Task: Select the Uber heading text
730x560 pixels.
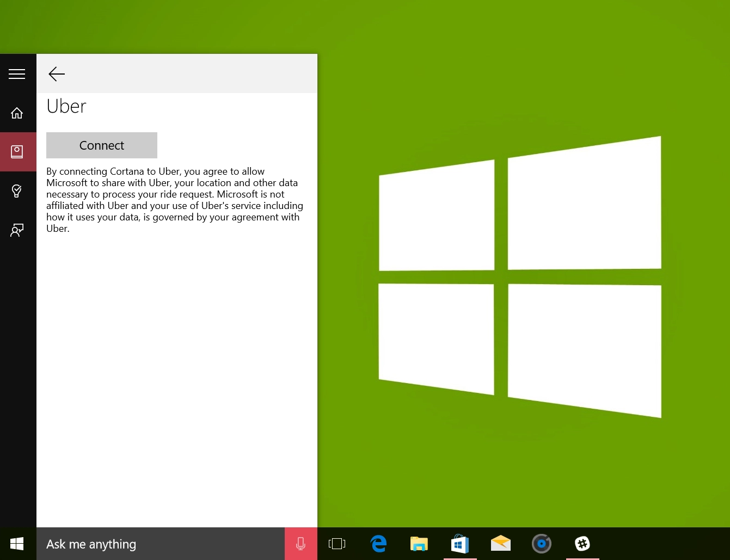Action: click(x=66, y=106)
